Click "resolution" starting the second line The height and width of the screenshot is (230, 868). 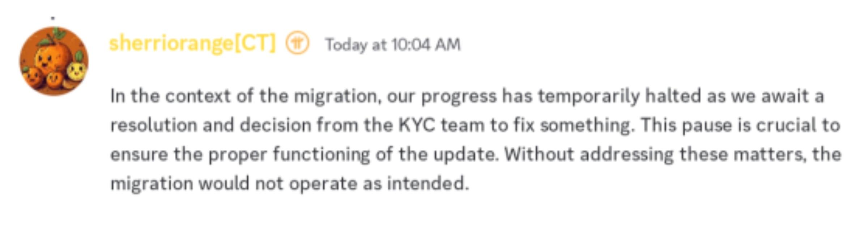click(x=153, y=125)
